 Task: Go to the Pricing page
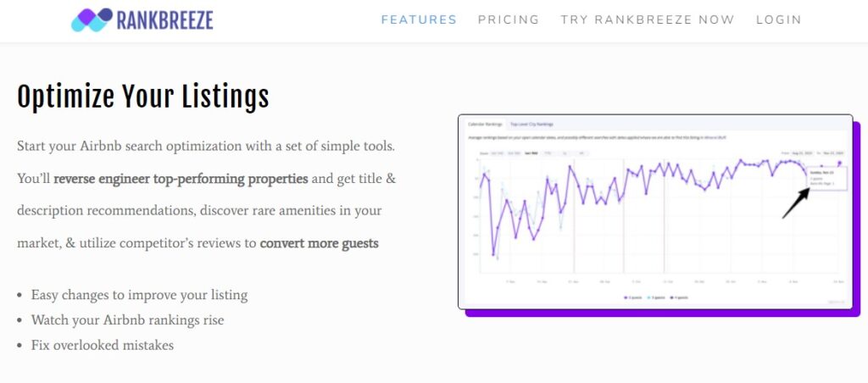509,20
